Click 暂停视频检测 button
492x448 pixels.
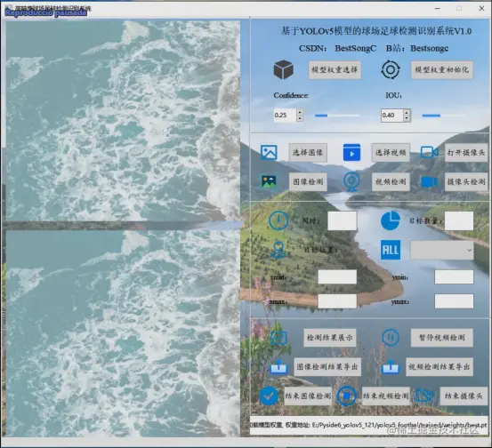[442, 338]
